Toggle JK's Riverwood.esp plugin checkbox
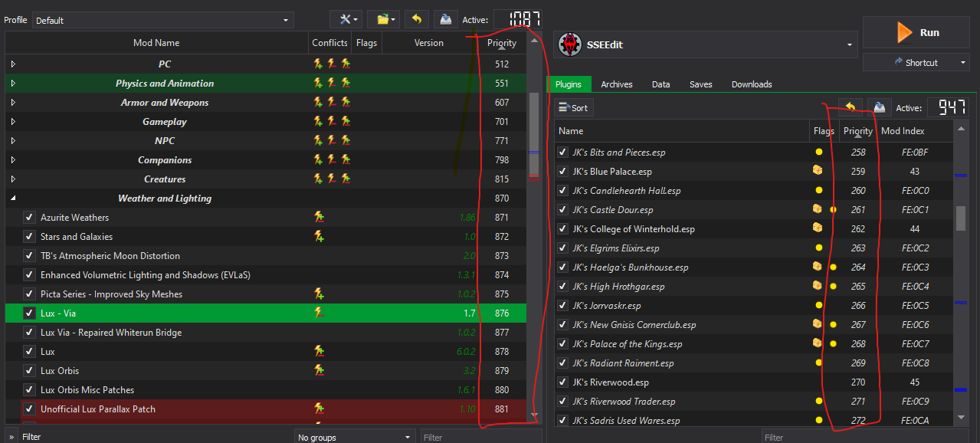The image size is (980, 443). (x=563, y=382)
